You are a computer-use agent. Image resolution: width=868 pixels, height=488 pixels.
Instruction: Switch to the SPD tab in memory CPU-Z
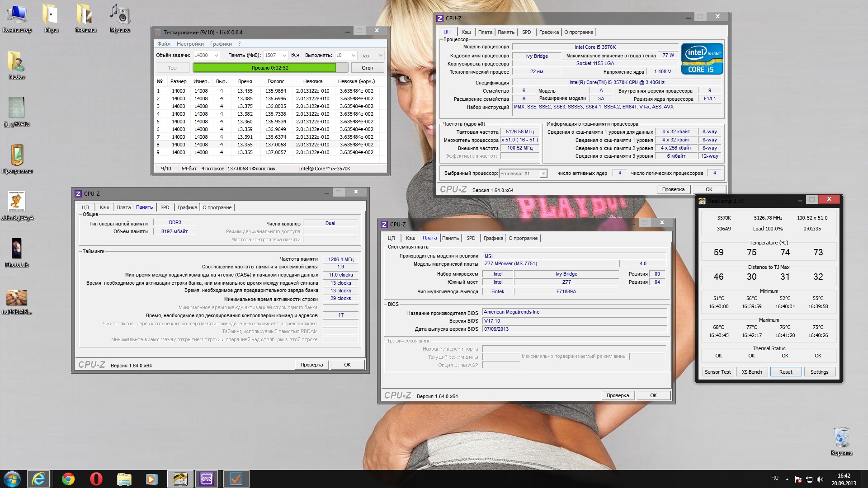pyautogui.click(x=165, y=207)
